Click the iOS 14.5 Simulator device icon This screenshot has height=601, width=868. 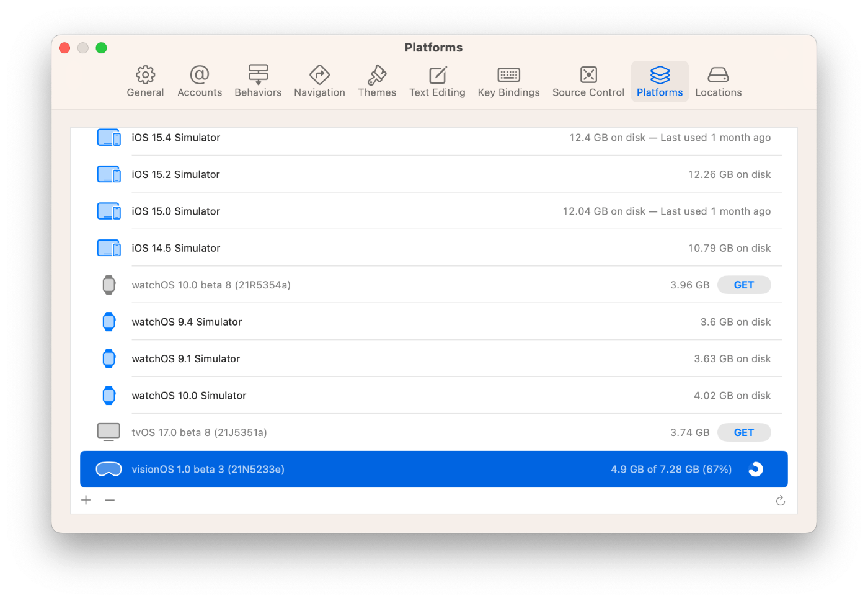point(109,248)
